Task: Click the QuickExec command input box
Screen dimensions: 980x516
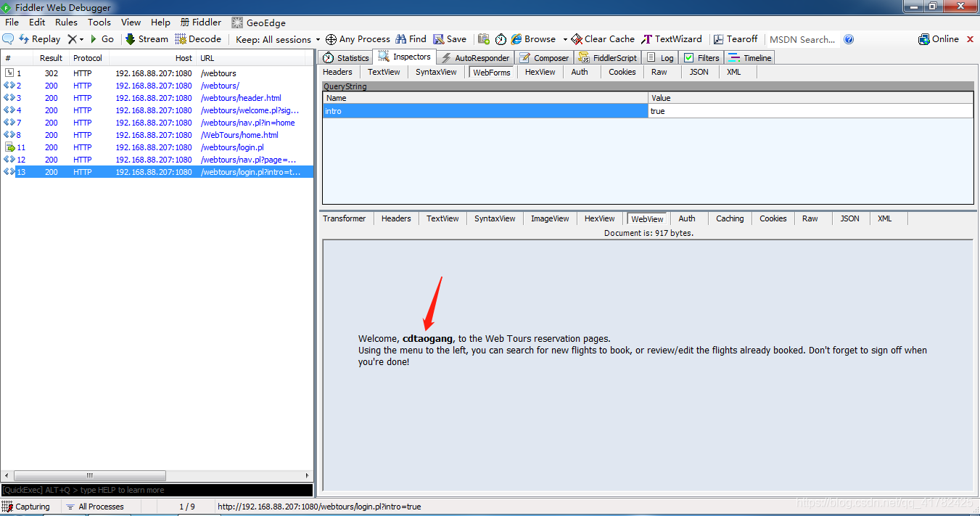Action: tap(157, 490)
